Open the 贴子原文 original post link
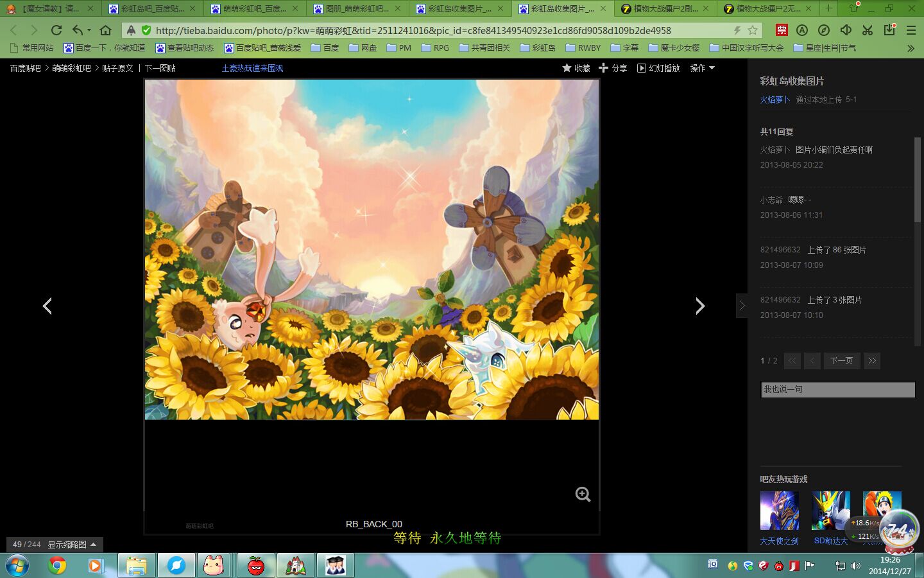This screenshot has height=578, width=924. click(x=117, y=68)
